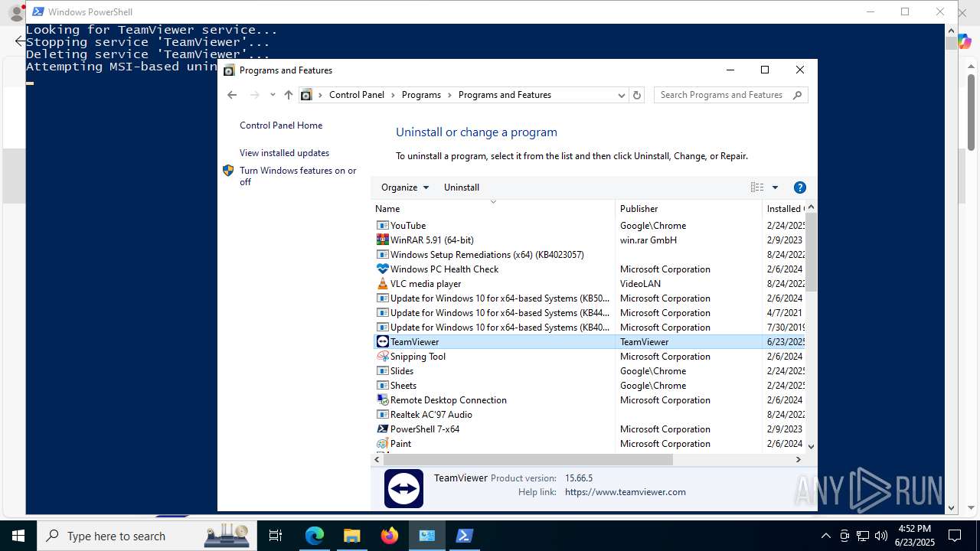Image resolution: width=980 pixels, height=551 pixels.
Task: Open the view options dropdown arrow
Action: [775, 187]
